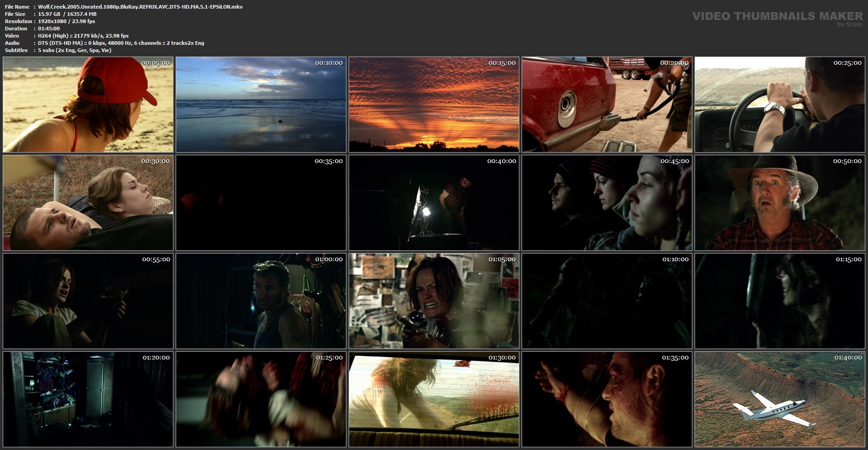Click the 00:30:00 timestamp label

tap(155, 161)
